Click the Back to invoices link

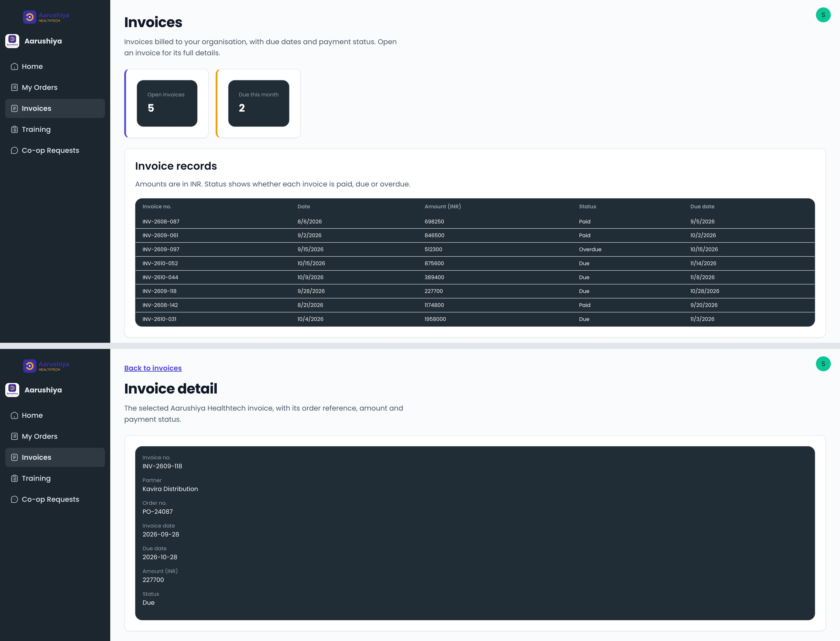tap(153, 368)
